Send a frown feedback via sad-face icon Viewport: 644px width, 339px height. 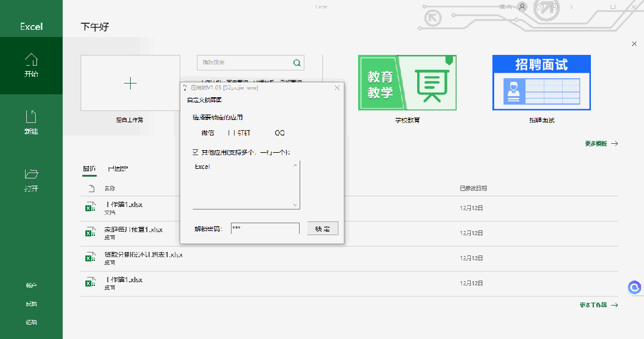(x=554, y=7)
